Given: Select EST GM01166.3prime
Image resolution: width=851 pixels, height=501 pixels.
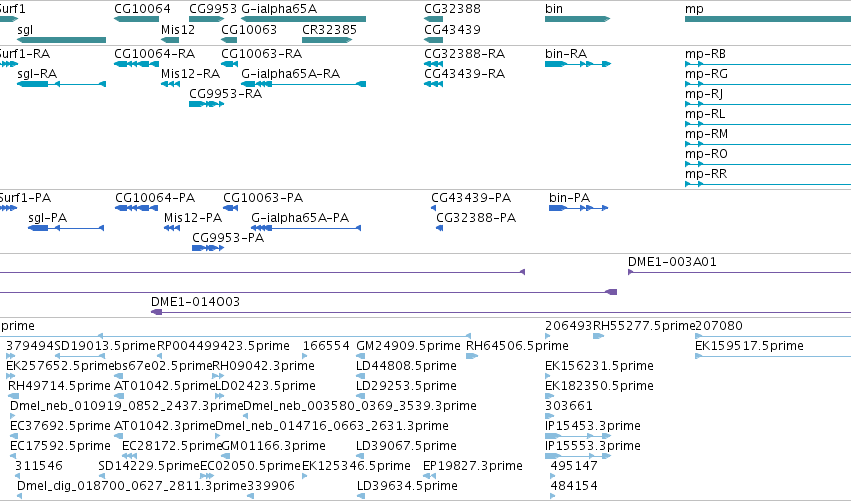Looking at the screenshot, I should [x=274, y=446].
